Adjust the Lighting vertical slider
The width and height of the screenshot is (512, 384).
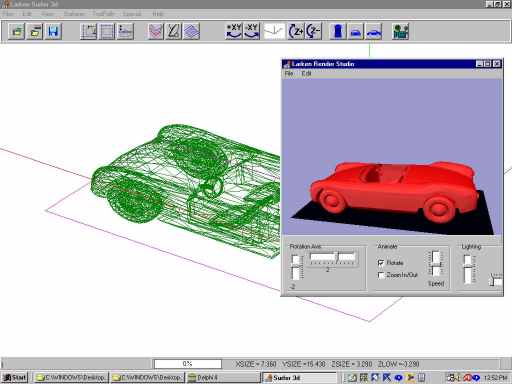click(469, 269)
